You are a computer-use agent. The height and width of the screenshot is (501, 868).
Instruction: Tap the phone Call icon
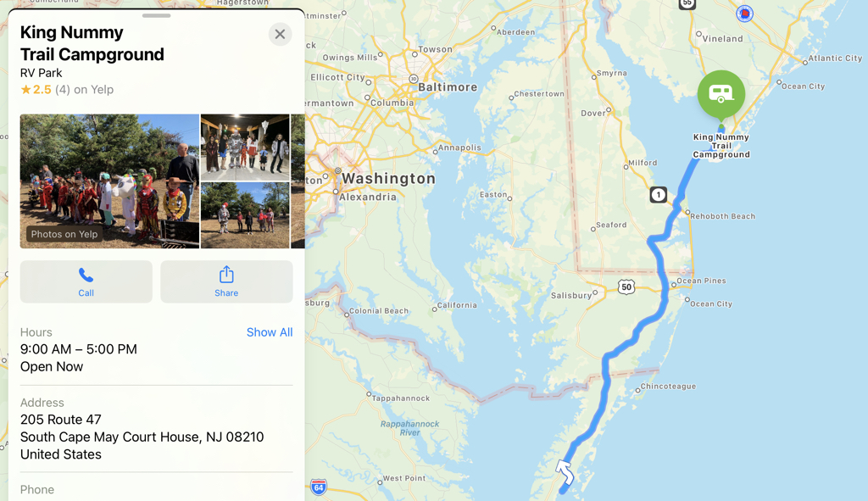pyautogui.click(x=86, y=275)
